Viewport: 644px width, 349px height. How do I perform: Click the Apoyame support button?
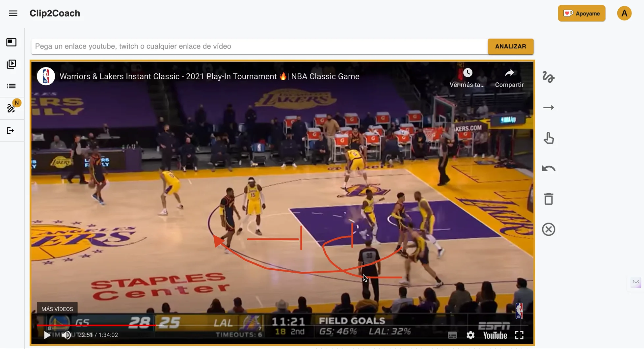[x=581, y=13]
